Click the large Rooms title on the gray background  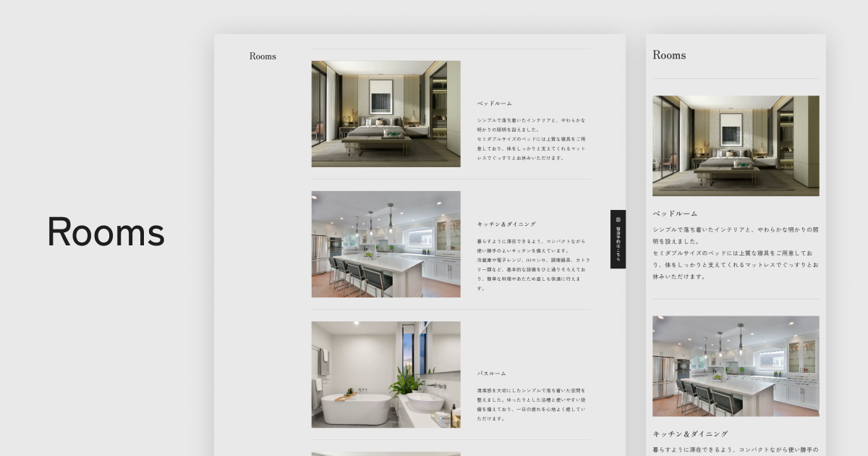point(106,232)
